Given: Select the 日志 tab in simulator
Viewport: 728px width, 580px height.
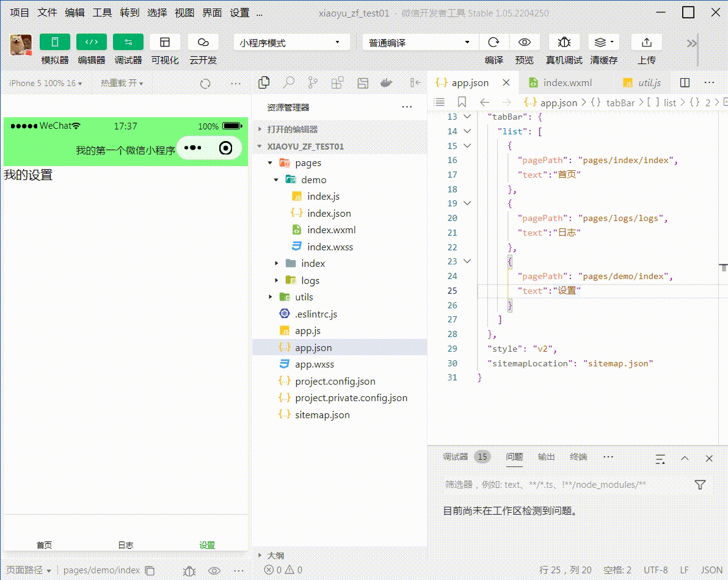Looking at the screenshot, I should click(x=126, y=545).
